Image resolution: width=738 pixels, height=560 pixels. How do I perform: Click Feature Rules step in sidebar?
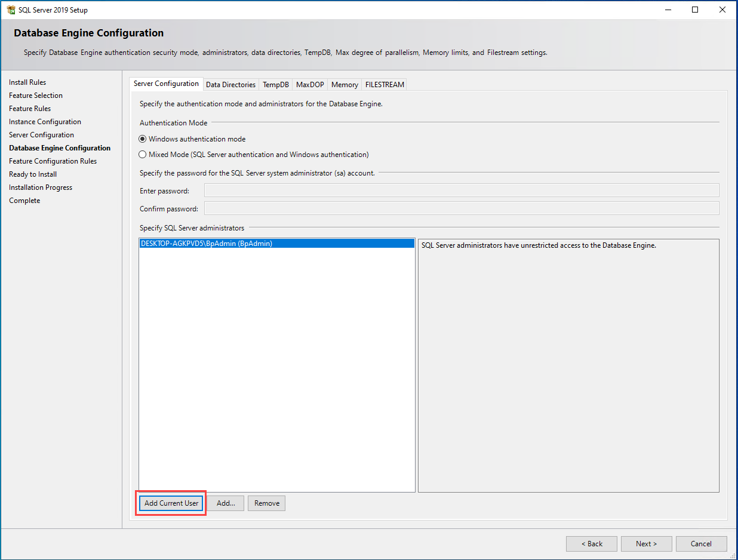pyautogui.click(x=30, y=109)
